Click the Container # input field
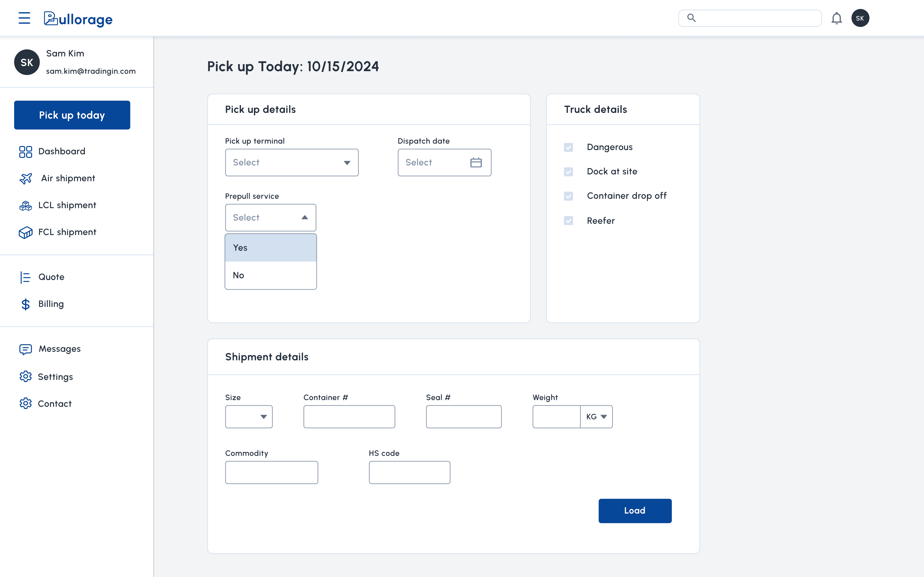The width and height of the screenshot is (924, 577). (x=349, y=417)
